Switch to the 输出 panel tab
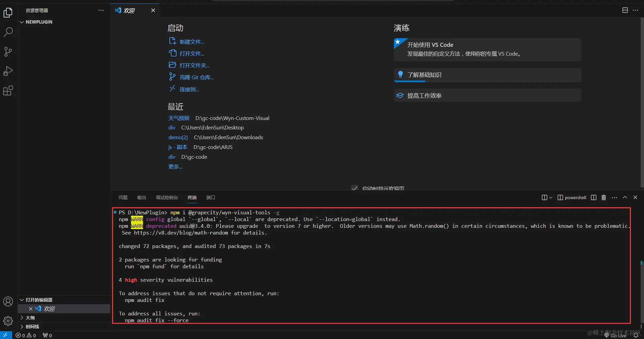The width and height of the screenshot is (644, 339). tap(141, 197)
